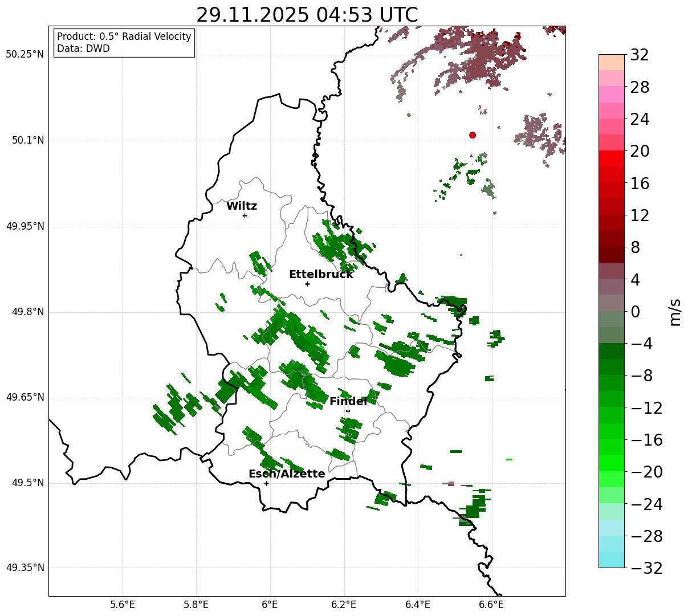Click the 49.65°N latitude label

(25, 397)
